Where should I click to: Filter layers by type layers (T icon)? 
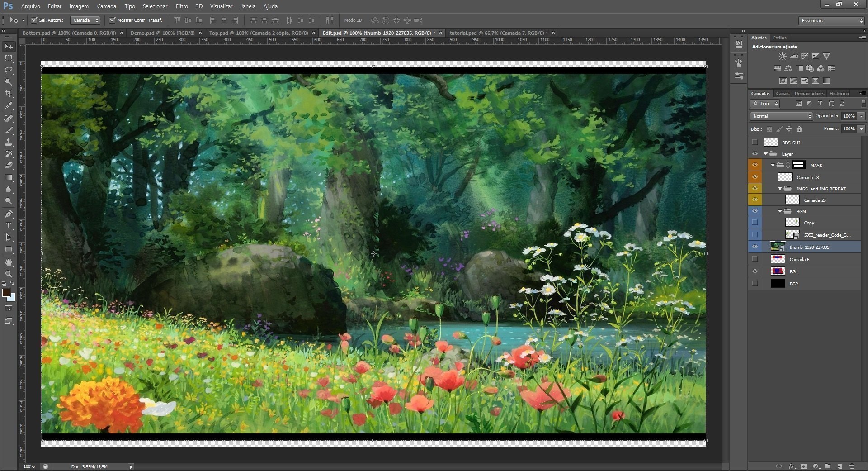[820, 104]
